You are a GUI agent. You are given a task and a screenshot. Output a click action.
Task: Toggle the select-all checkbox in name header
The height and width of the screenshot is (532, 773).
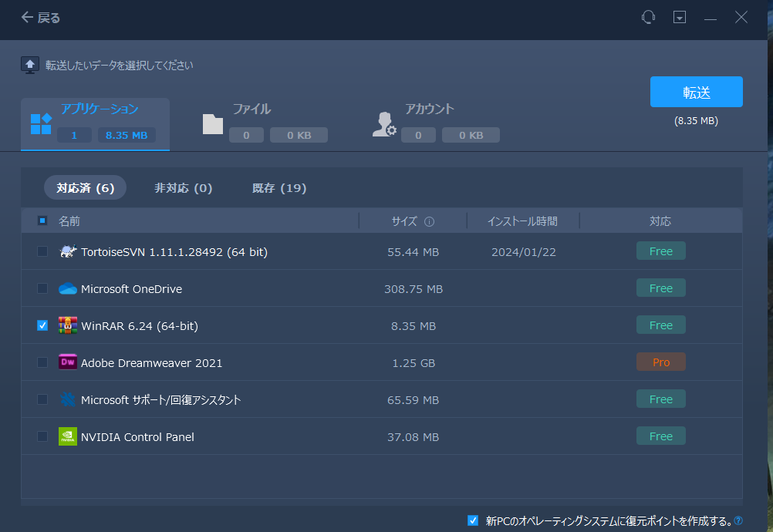pyautogui.click(x=44, y=221)
